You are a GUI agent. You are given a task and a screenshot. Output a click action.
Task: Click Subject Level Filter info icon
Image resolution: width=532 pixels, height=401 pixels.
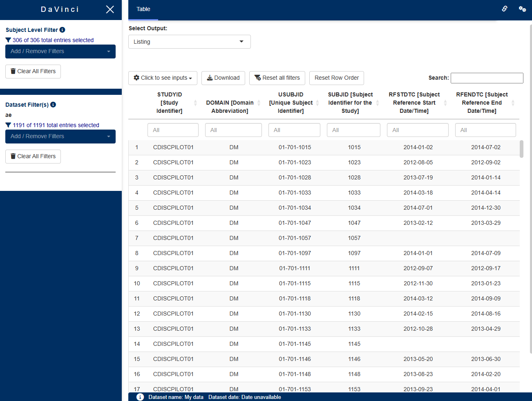[63, 30]
